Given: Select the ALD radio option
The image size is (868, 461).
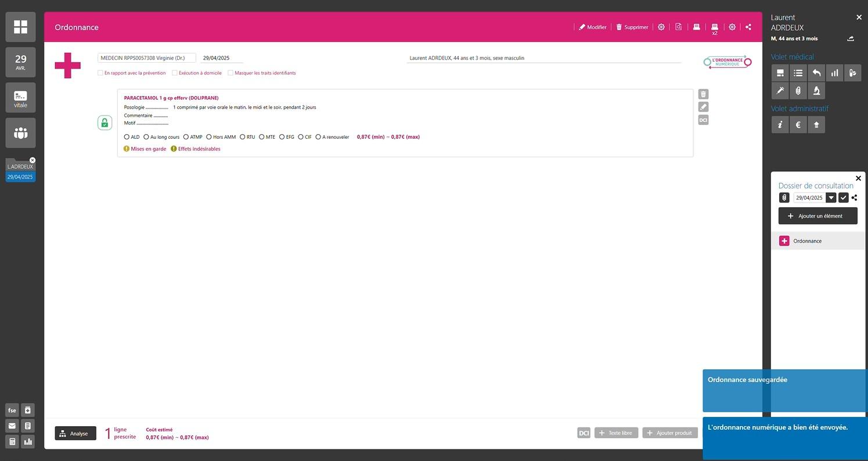Looking at the screenshot, I should coord(127,137).
